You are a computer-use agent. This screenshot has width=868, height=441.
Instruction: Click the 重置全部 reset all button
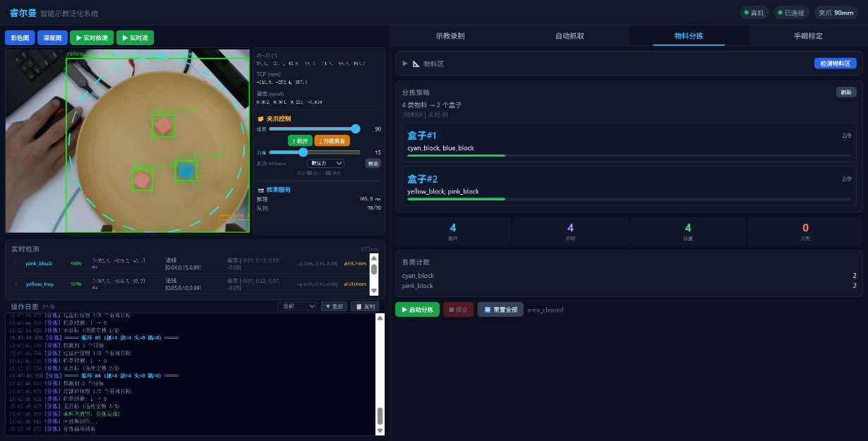coord(500,310)
